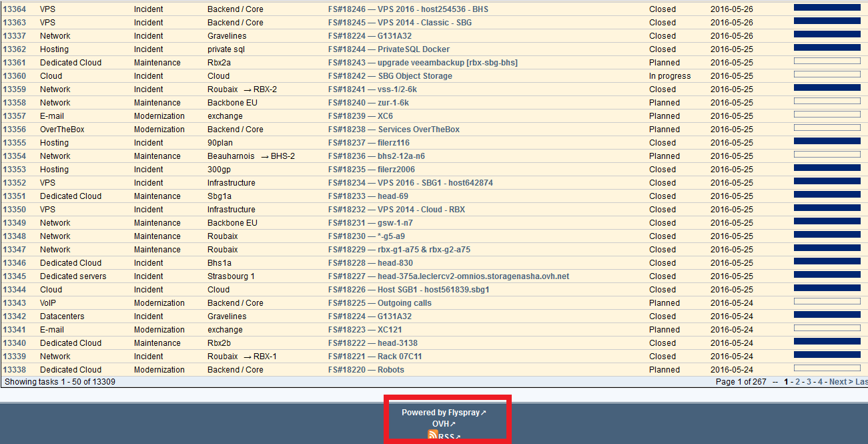Open FS#18222 head-3138 task
The height and width of the screenshot is (444, 868).
point(372,343)
